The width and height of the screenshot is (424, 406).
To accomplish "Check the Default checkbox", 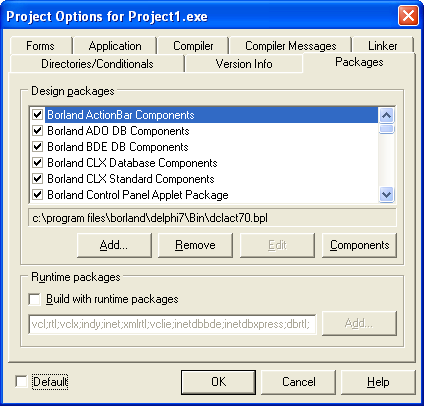I will 21,382.
